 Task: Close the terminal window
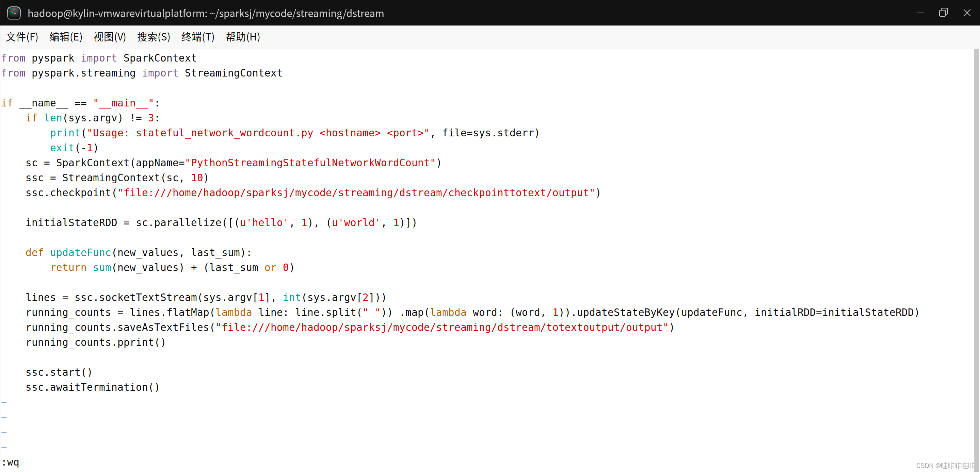967,13
